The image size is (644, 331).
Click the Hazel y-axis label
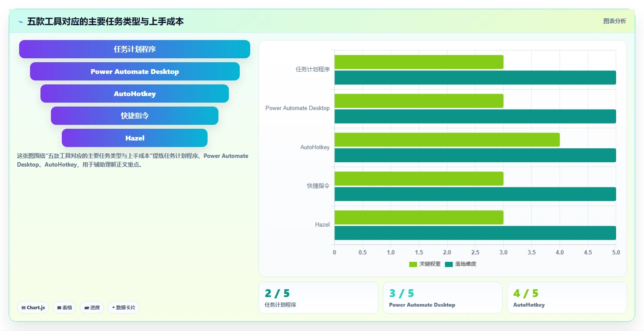(322, 224)
